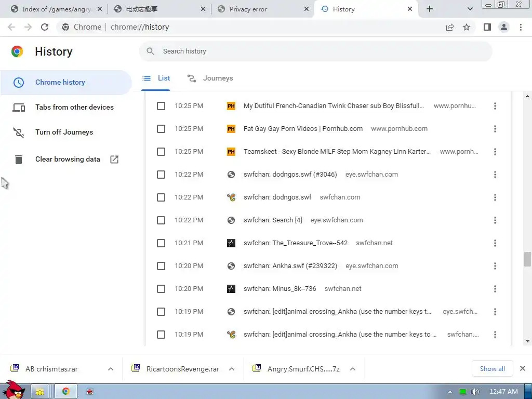Image resolution: width=532 pixels, height=399 pixels.
Task: Open more actions for swfchan.com dodngos.swf entry
Action: (x=495, y=197)
